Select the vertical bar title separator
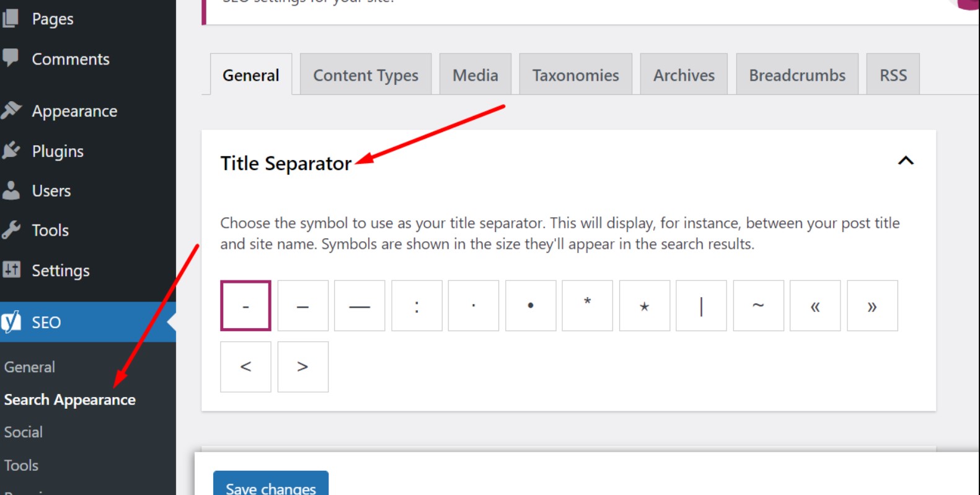 coord(701,306)
